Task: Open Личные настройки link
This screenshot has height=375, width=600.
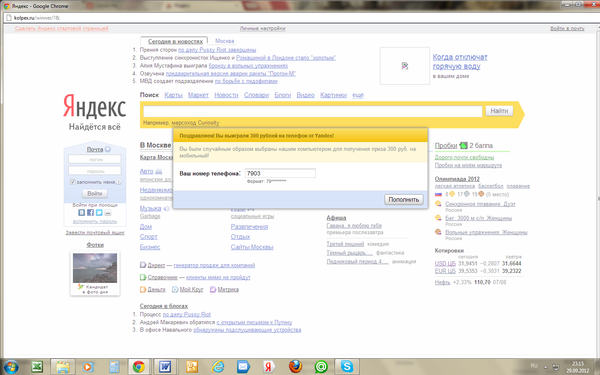Action: [x=262, y=28]
